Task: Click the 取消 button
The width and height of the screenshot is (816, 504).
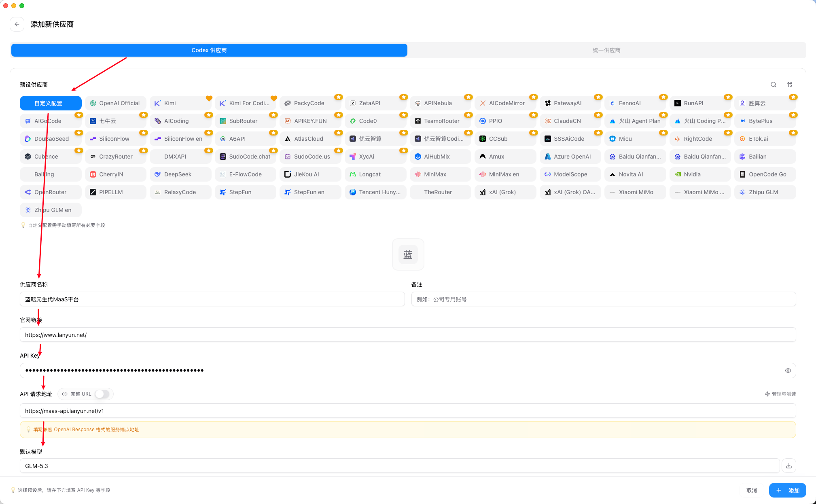Action: 751,490
